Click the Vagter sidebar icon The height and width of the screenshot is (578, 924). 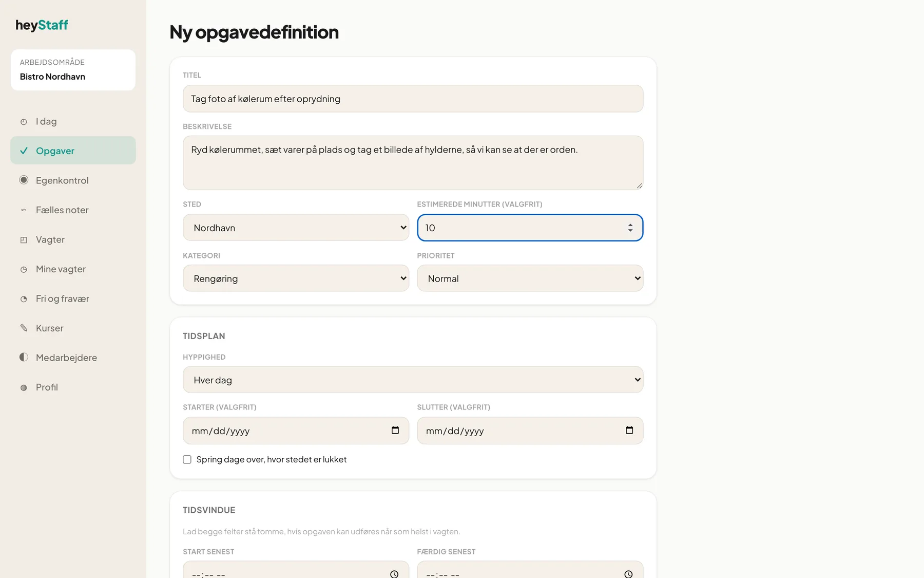click(24, 240)
